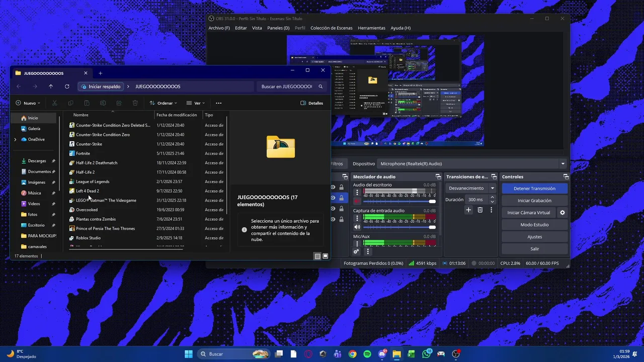Viewport: 644px width, 362px height.
Task: Toggle visibility eye of first OBS source
Action: tap(333, 188)
